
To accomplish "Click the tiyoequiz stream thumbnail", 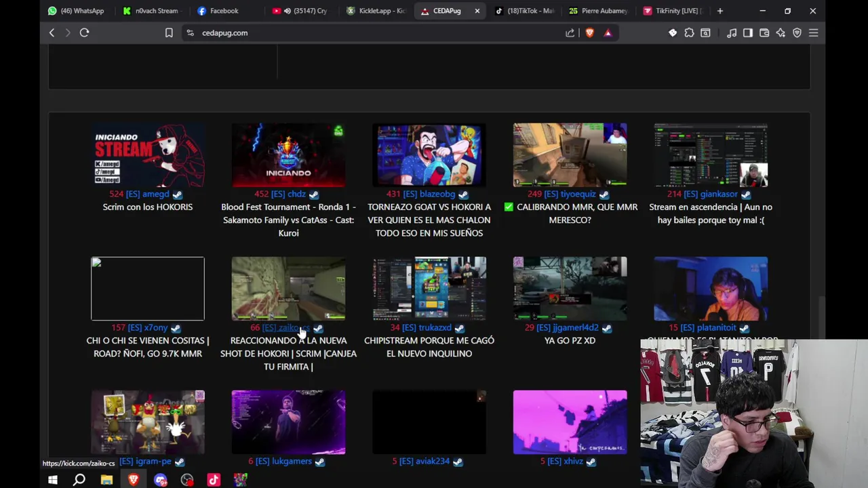I will [570, 155].
